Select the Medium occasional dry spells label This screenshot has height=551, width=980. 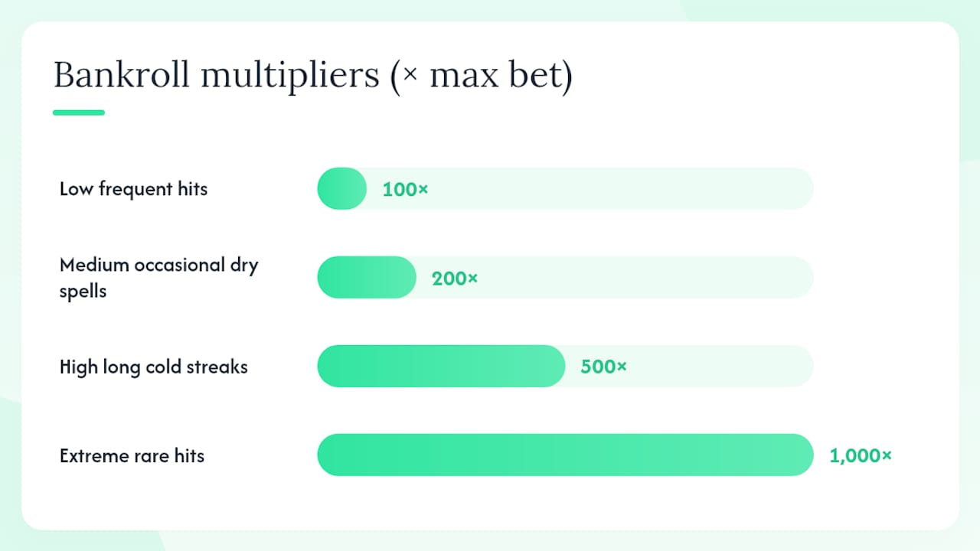(159, 278)
